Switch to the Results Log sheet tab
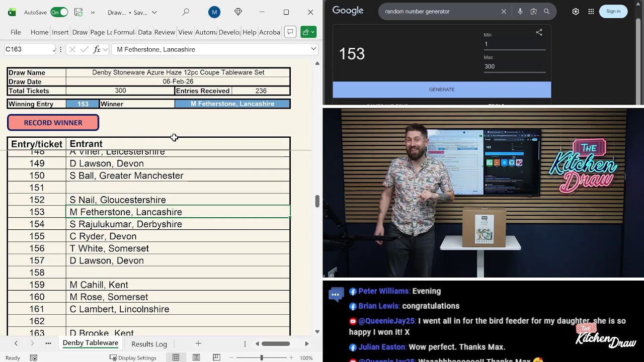This screenshot has width=644, height=362. tap(149, 344)
